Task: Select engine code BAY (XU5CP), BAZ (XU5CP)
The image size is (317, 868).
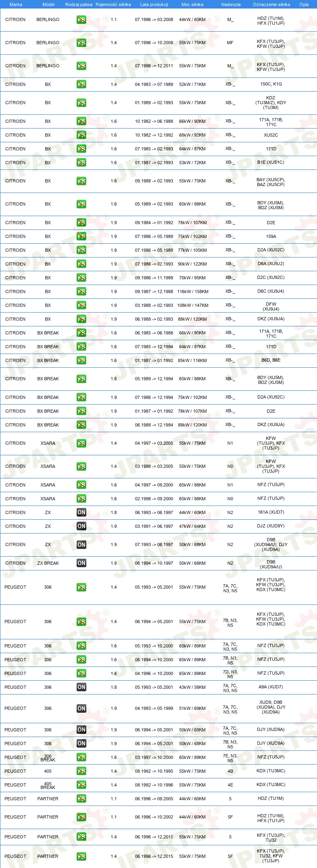Action: 271,182
